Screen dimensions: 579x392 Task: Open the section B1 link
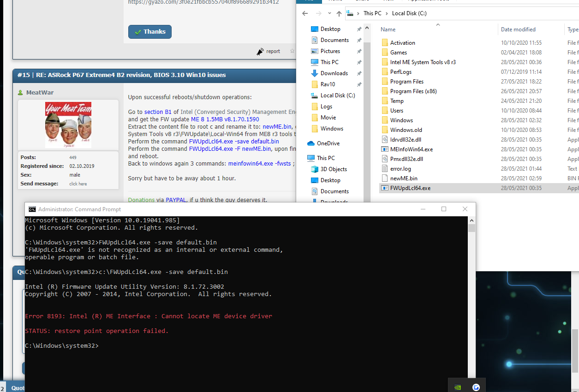point(158,112)
